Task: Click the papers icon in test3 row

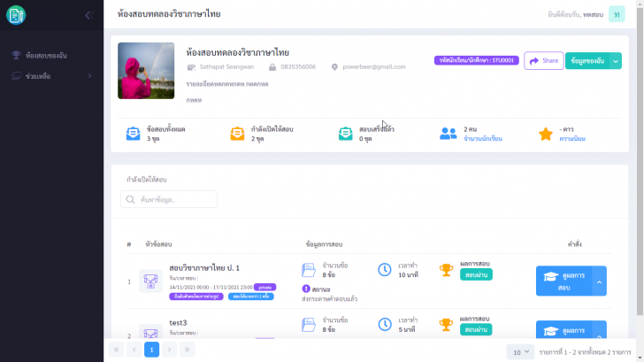Action: tap(309, 325)
